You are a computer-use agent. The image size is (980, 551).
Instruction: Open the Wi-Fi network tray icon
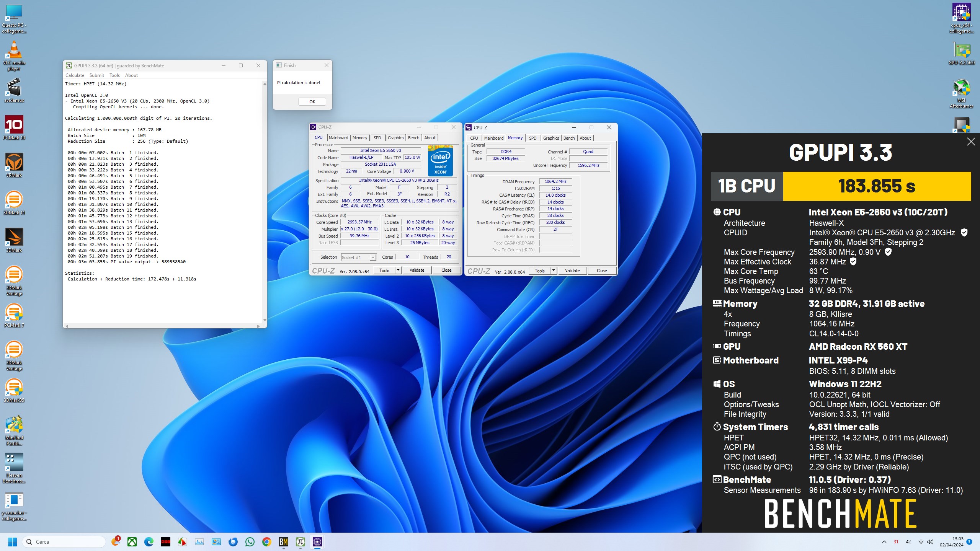pyautogui.click(x=921, y=542)
